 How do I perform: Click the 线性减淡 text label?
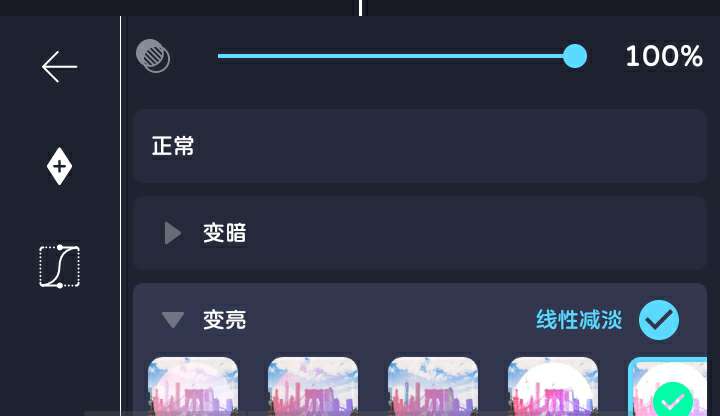pyautogui.click(x=579, y=320)
